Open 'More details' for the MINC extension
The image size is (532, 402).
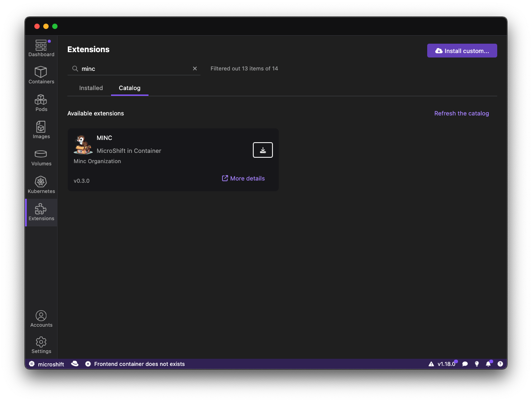click(243, 178)
